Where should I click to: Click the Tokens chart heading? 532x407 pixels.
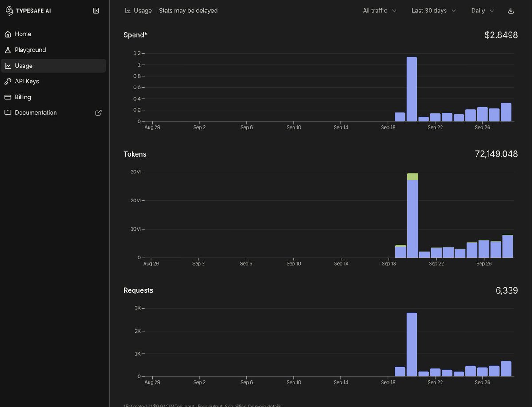tap(135, 154)
